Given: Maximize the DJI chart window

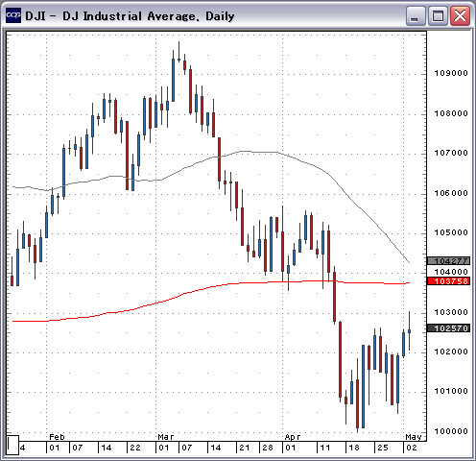Looking at the screenshot, I should pyautogui.click(x=438, y=15).
